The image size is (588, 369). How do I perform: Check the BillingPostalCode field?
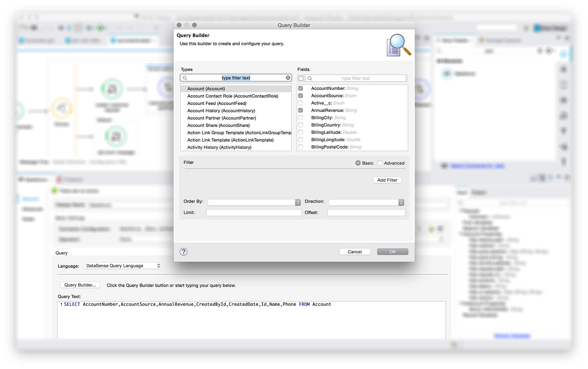[x=301, y=147]
